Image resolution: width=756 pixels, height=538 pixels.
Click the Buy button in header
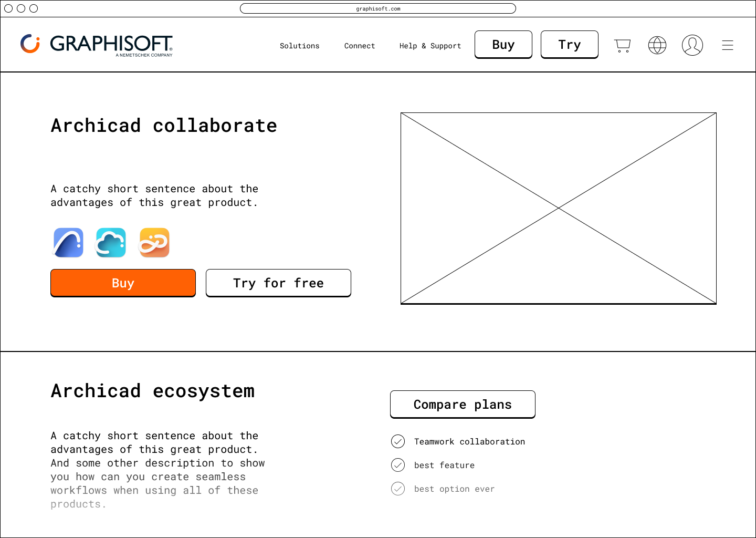click(503, 45)
